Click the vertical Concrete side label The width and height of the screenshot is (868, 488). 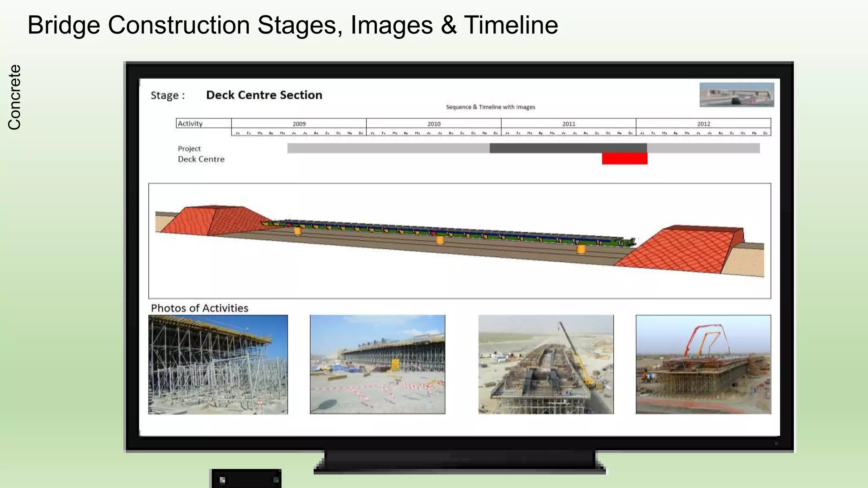point(14,97)
